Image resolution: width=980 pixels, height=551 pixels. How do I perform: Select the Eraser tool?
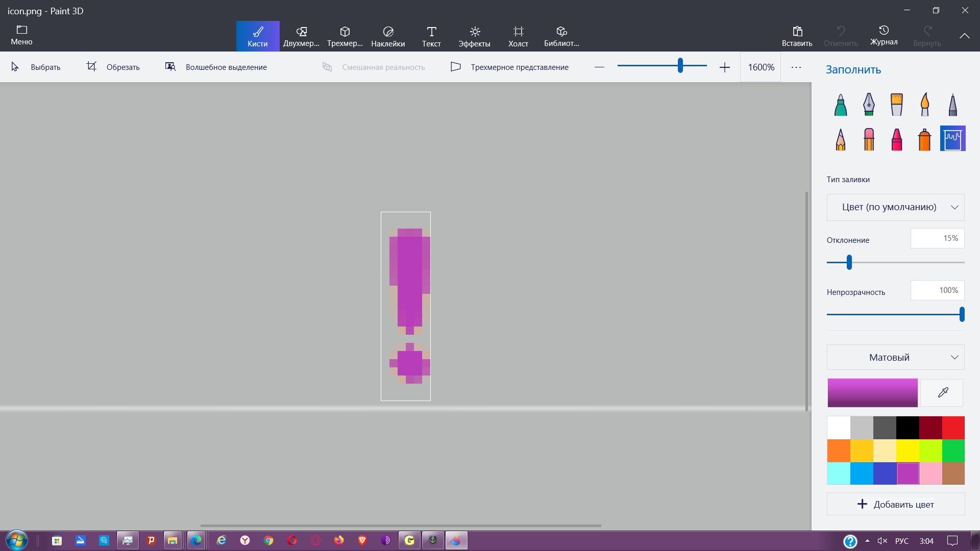point(869,139)
